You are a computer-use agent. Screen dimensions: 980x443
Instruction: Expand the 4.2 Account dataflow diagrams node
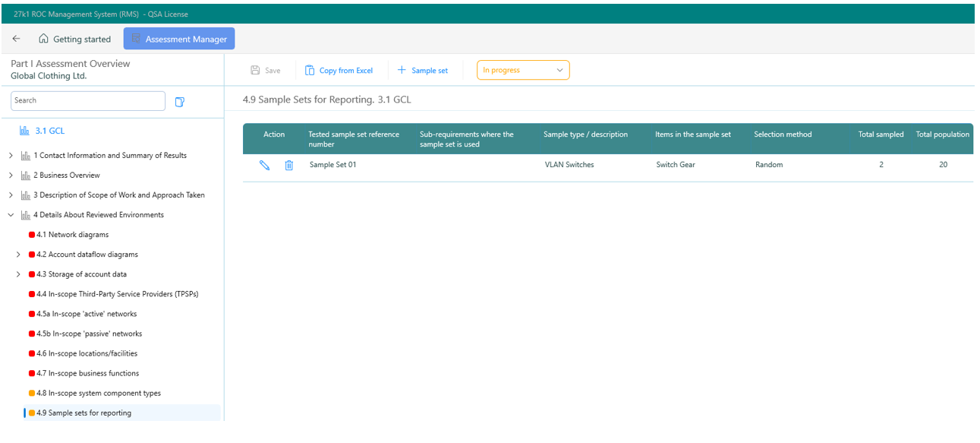point(18,255)
